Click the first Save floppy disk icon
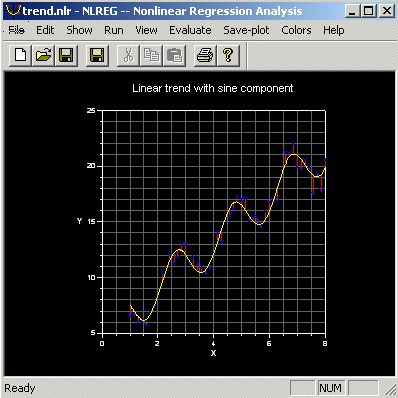 pyautogui.click(x=66, y=56)
